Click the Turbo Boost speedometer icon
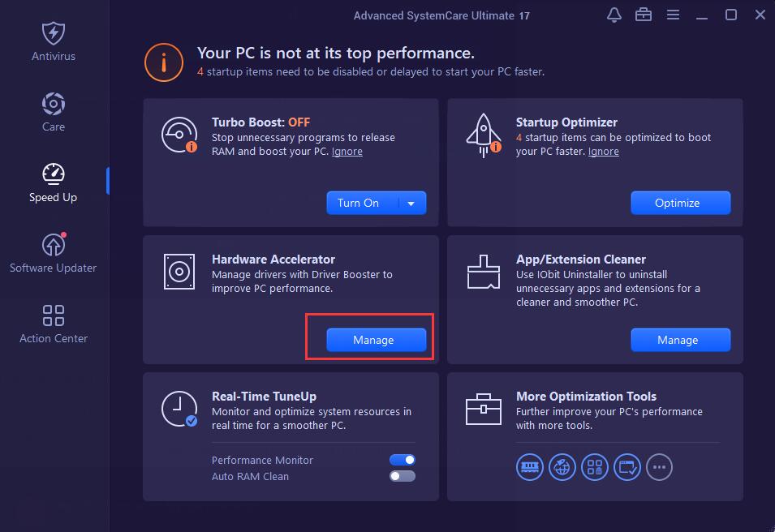 click(x=179, y=135)
